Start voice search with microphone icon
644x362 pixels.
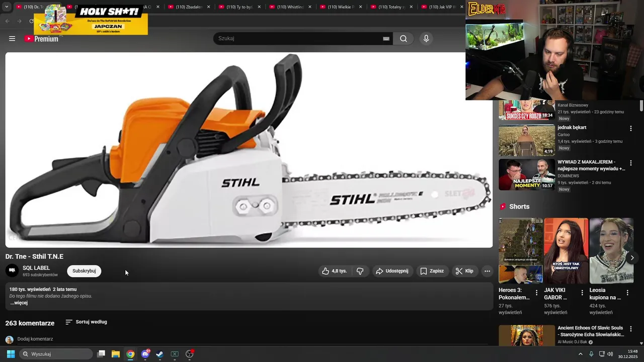(426, 39)
